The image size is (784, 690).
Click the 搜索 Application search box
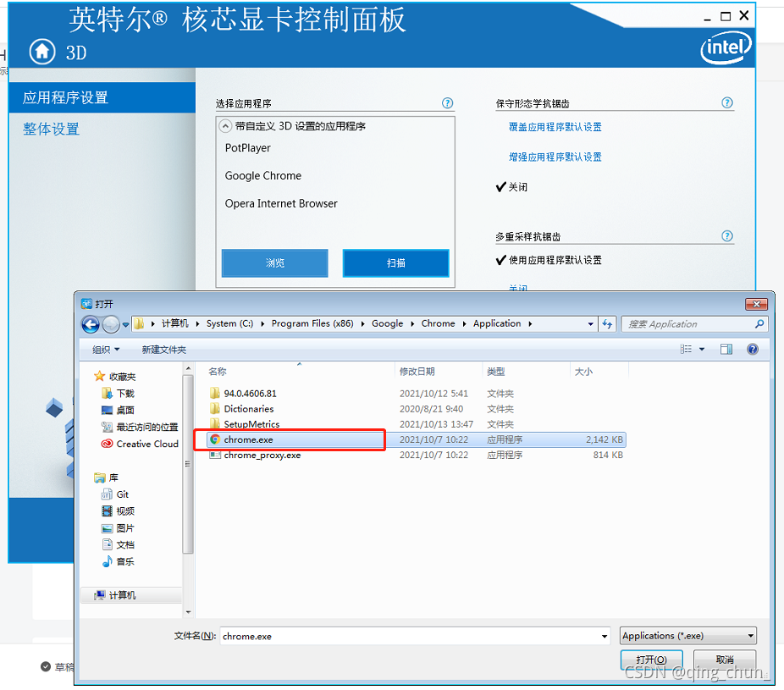pyautogui.click(x=687, y=324)
